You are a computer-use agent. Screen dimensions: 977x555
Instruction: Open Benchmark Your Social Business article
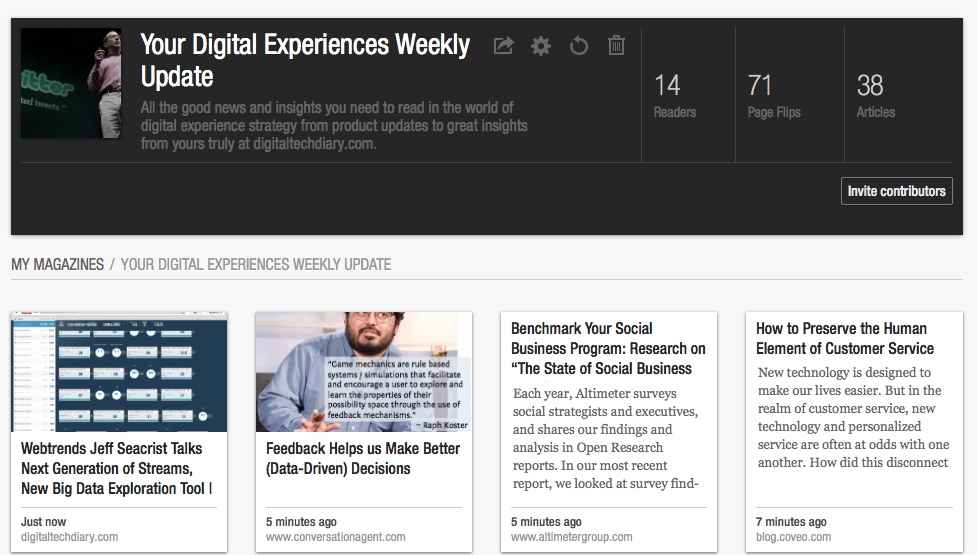pyautogui.click(x=608, y=348)
